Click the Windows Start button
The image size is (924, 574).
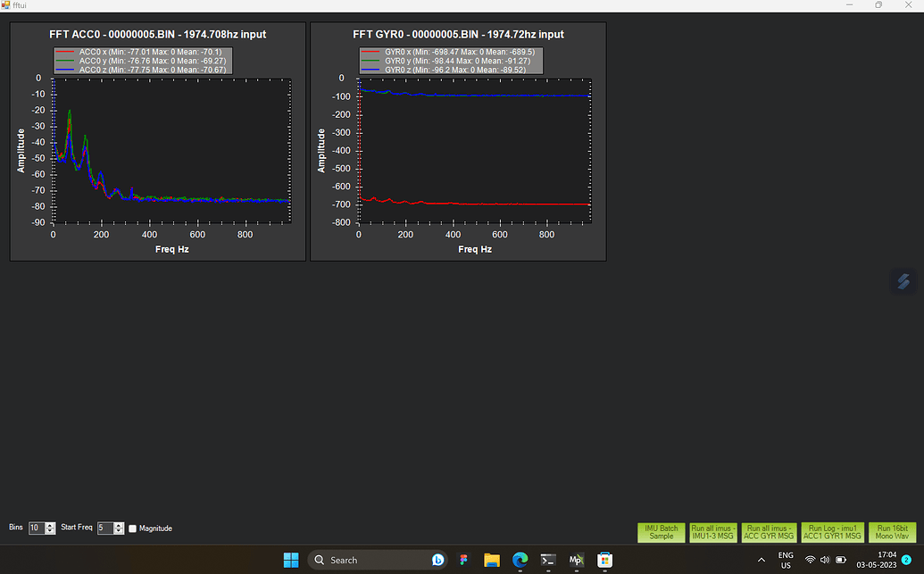(x=291, y=560)
